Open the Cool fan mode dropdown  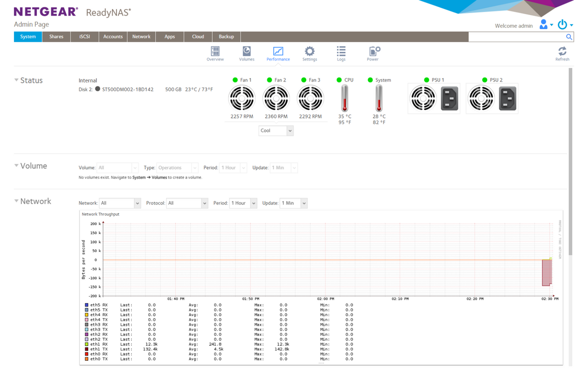pos(276,131)
